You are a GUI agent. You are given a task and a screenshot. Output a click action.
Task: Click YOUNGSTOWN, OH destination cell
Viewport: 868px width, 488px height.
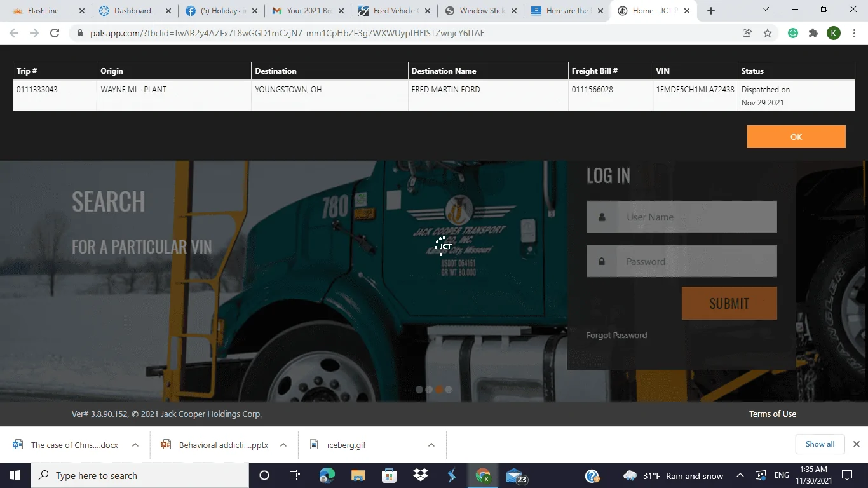(x=330, y=95)
